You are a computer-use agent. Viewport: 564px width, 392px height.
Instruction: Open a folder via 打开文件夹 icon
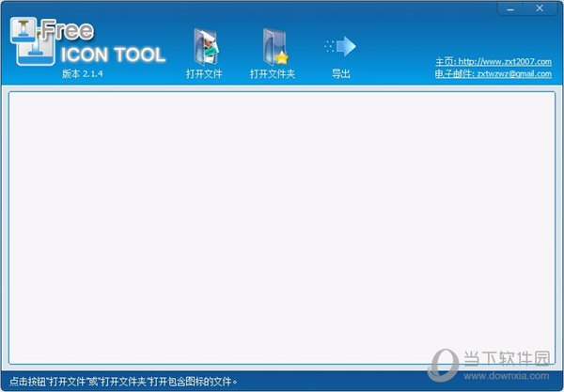click(275, 47)
